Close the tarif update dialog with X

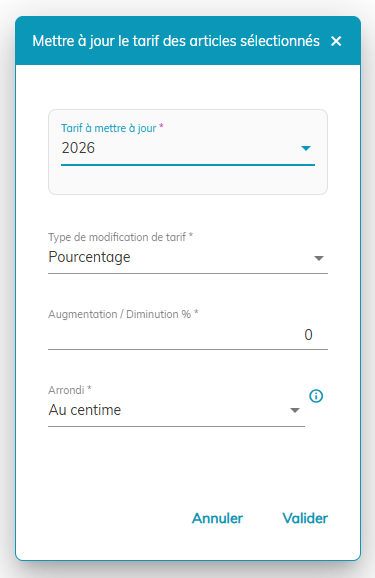[336, 41]
